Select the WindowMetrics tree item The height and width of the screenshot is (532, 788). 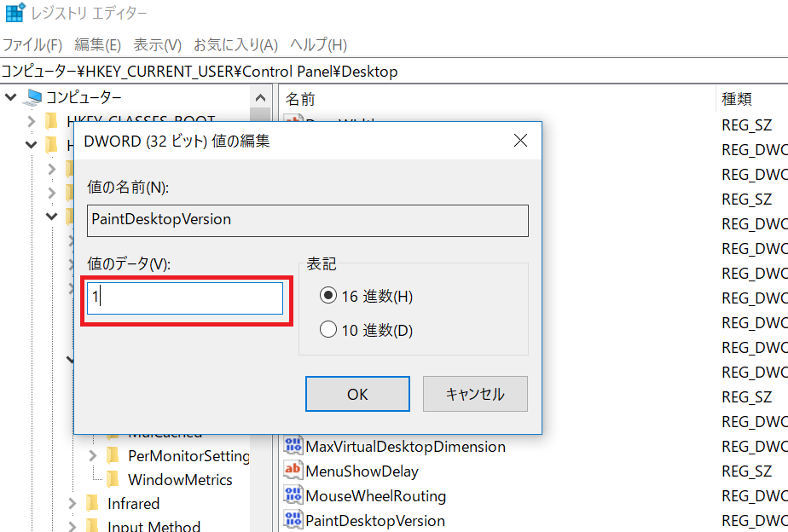(x=180, y=480)
